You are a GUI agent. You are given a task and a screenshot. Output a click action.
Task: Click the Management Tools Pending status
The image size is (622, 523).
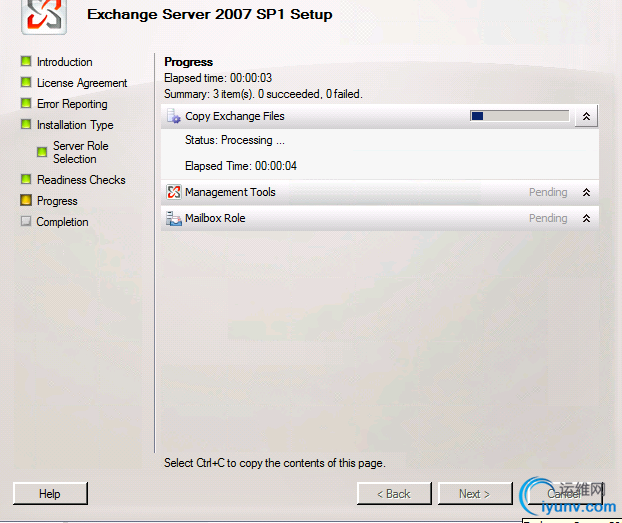[x=548, y=192]
